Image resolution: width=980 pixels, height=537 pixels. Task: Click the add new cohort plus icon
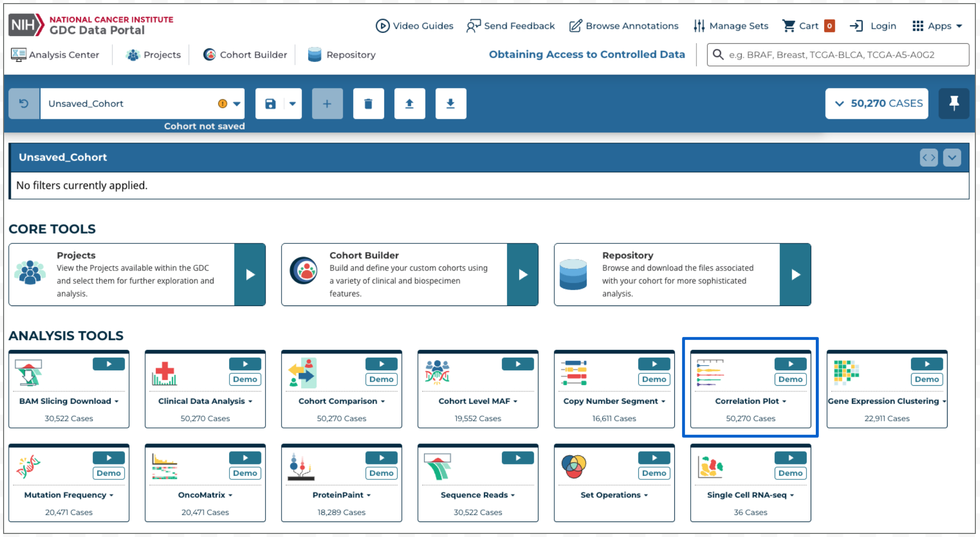coord(327,104)
